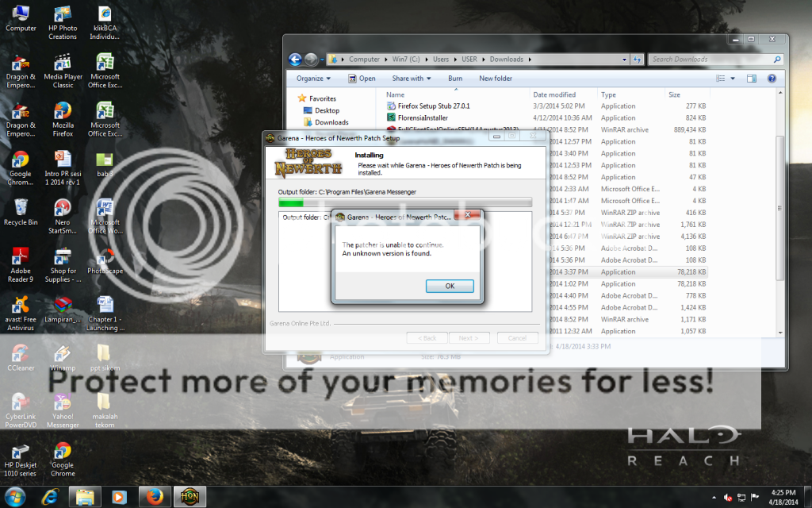
Task: Open Google Chrome icon next to Intro PR sesi
Action: [x=21, y=168]
